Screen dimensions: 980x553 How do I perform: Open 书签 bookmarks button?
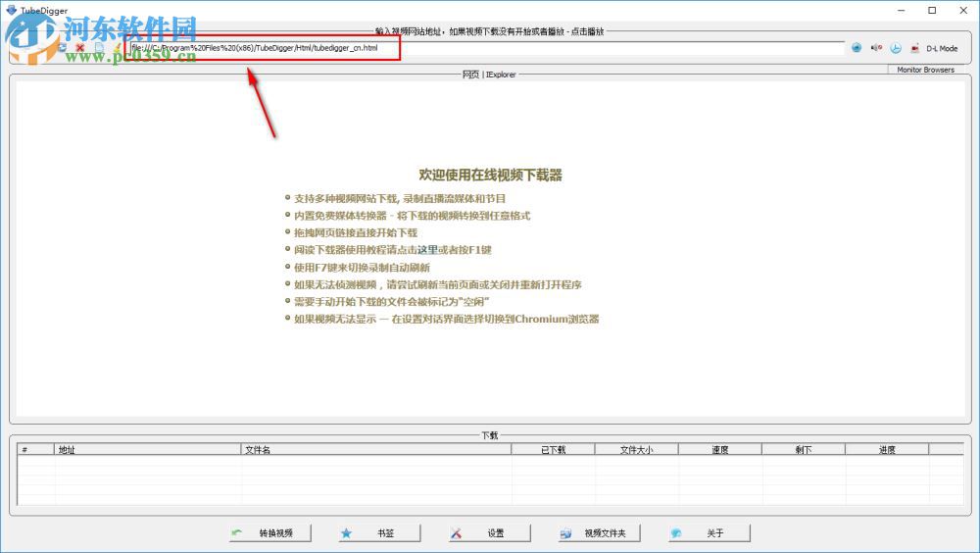click(380, 533)
